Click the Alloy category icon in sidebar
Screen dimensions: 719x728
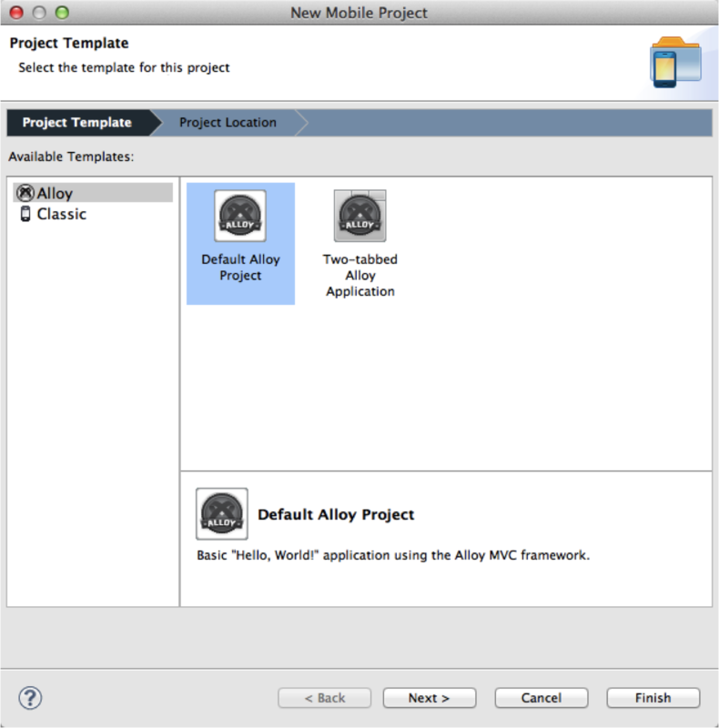(25, 193)
